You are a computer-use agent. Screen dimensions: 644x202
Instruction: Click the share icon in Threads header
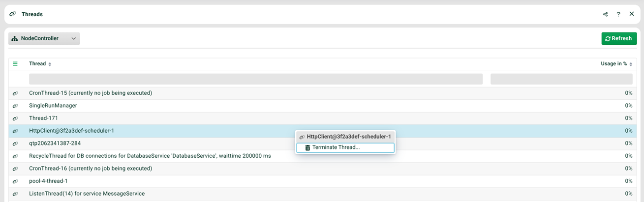click(605, 14)
